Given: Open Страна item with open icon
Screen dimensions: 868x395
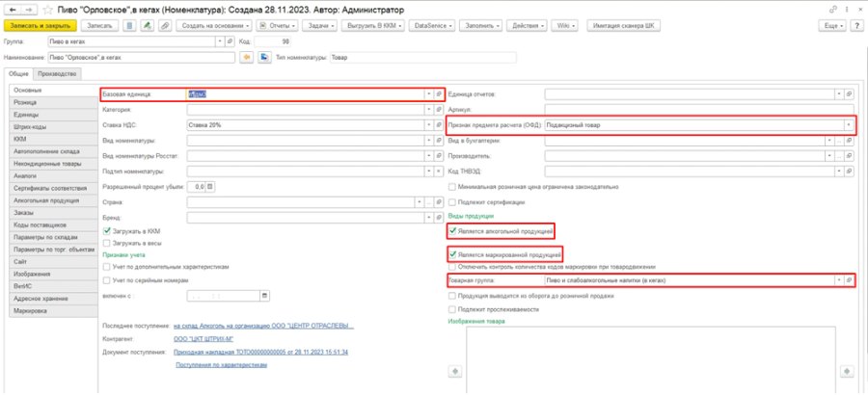Looking at the screenshot, I should (438, 202).
